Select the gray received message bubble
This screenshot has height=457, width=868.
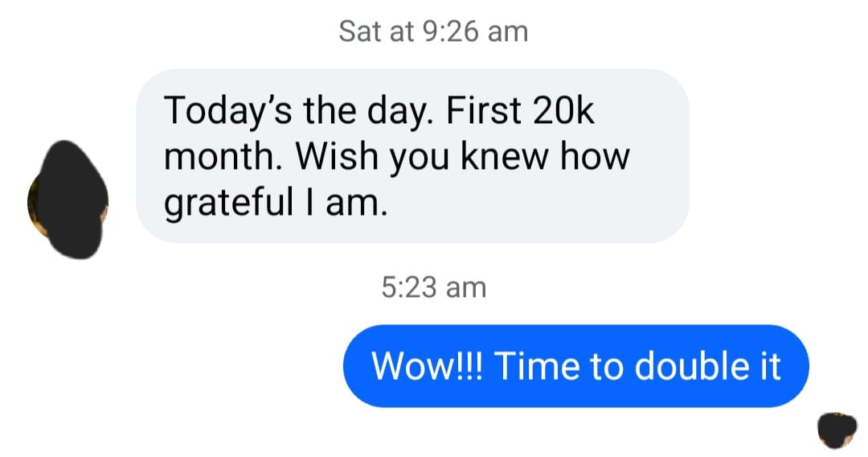pyautogui.click(x=412, y=156)
